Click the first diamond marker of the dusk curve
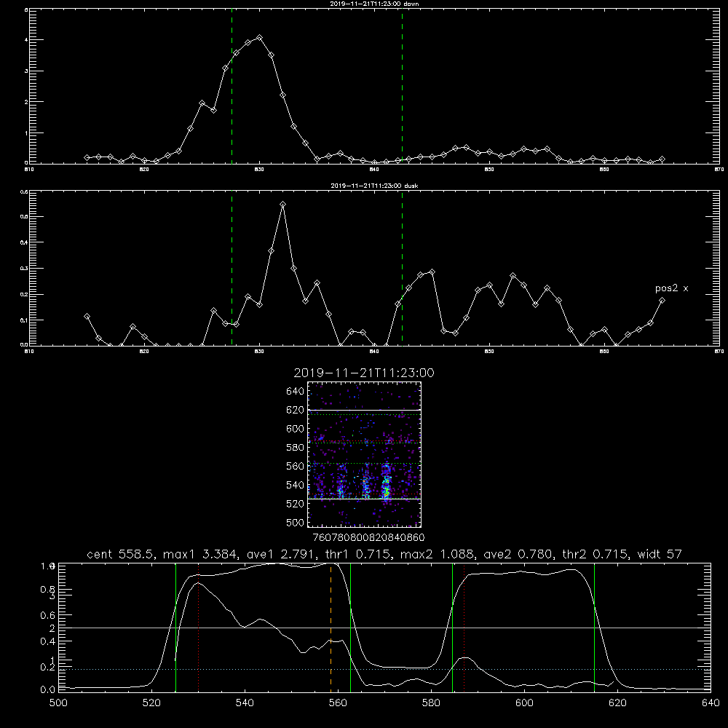728x728 pixels. click(x=87, y=316)
